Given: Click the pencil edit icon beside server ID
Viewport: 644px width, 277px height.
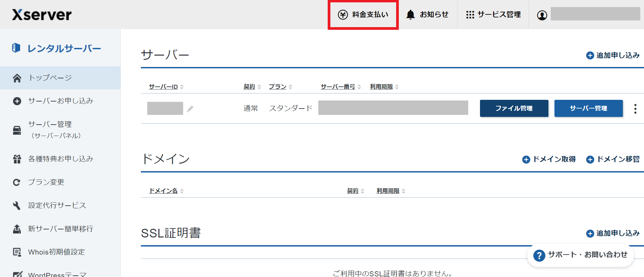Looking at the screenshot, I should tap(190, 109).
